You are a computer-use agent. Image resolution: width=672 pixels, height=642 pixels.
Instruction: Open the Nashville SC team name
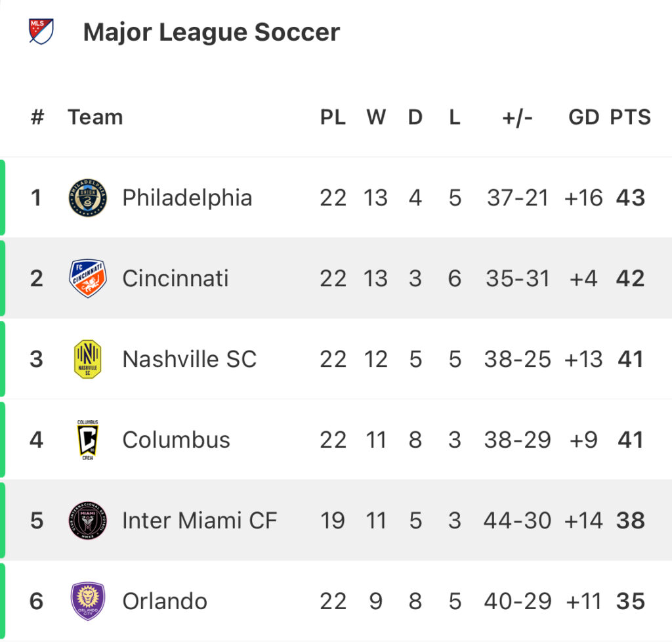tap(190, 359)
